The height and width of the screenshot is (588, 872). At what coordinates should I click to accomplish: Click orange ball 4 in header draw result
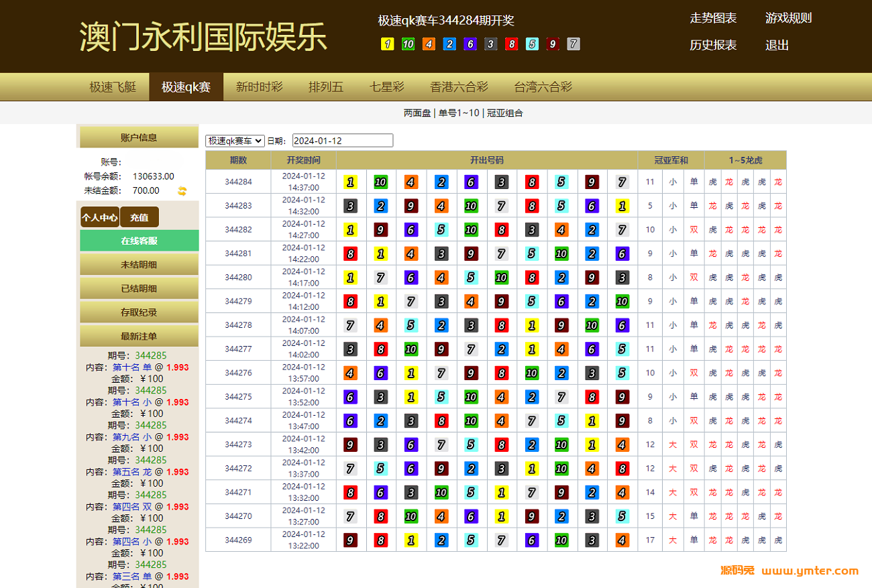[429, 44]
